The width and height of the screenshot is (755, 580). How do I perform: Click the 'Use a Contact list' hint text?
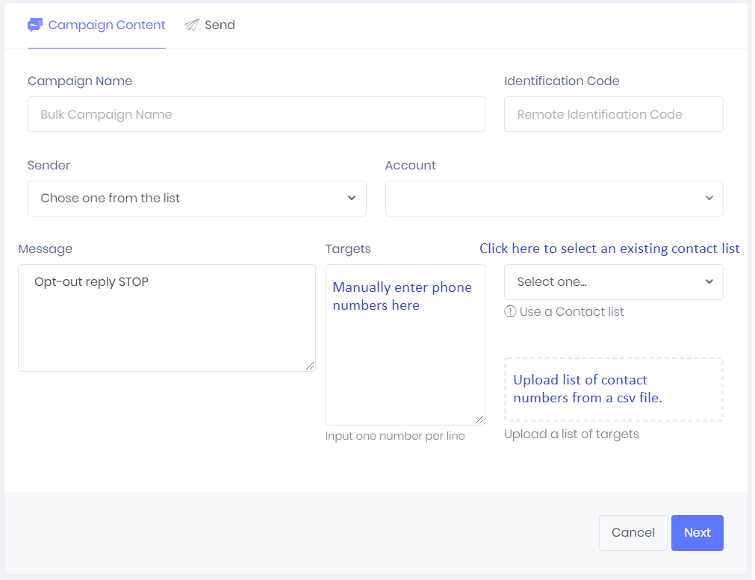(571, 312)
